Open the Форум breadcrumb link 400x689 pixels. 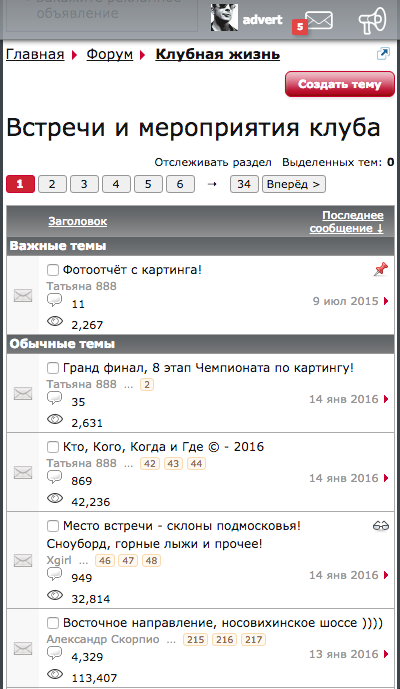(x=109, y=54)
